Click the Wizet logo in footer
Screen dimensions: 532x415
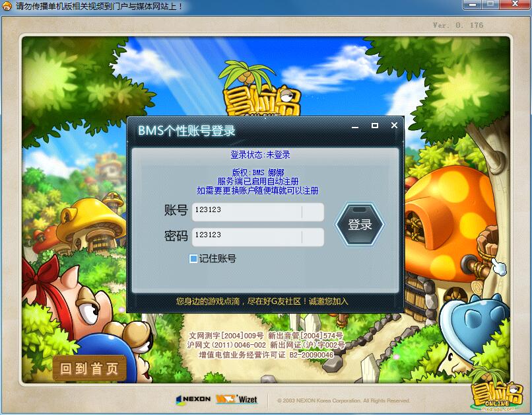(237, 400)
